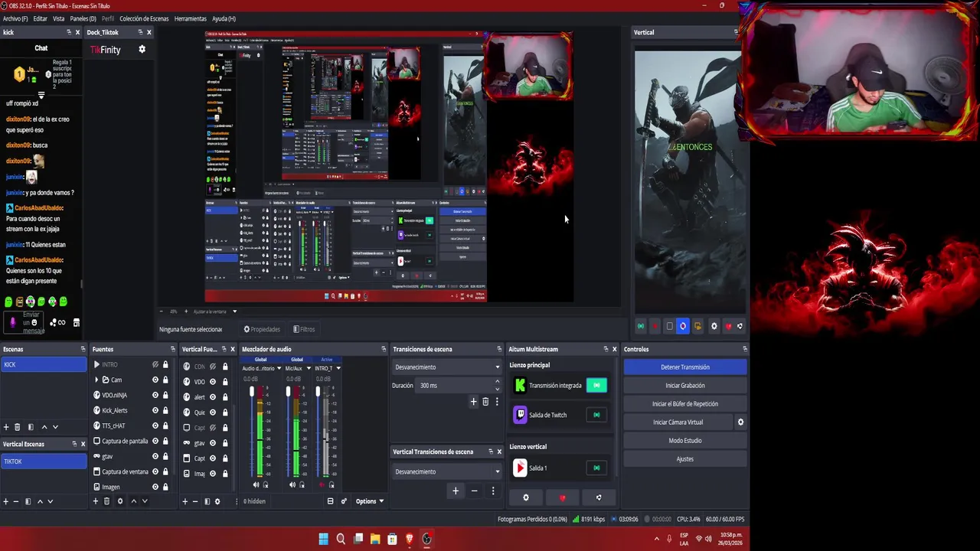Image resolution: width=980 pixels, height=551 pixels.
Task: Click Detener Transmisión button
Action: tap(685, 367)
